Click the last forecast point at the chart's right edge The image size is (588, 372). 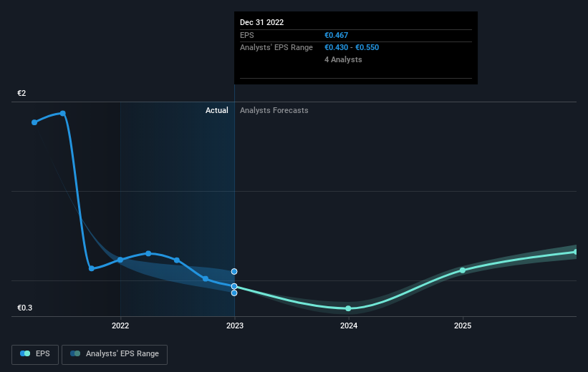pyautogui.click(x=576, y=252)
